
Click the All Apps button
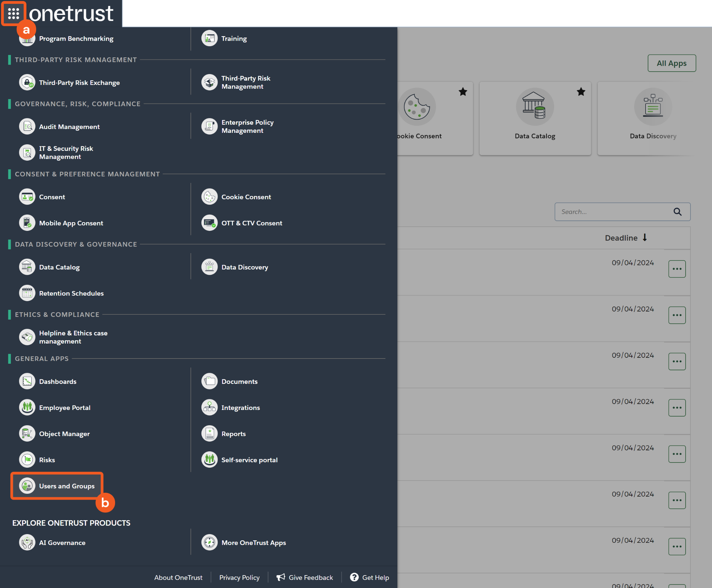pyautogui.click(x=671, y=63)
